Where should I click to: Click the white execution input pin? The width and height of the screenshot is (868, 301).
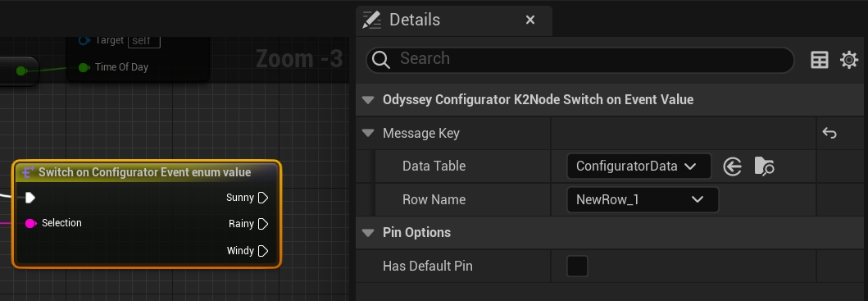coord(30,198)
